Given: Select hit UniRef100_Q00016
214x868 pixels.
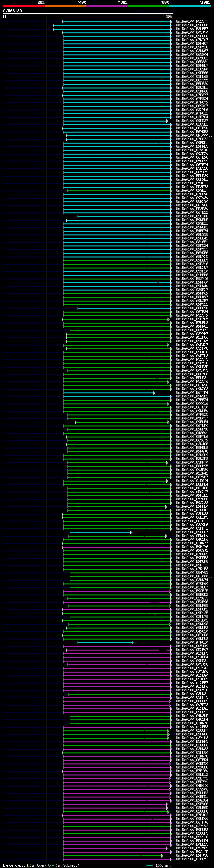Looking at the screenshot, I should click(192, 404).
